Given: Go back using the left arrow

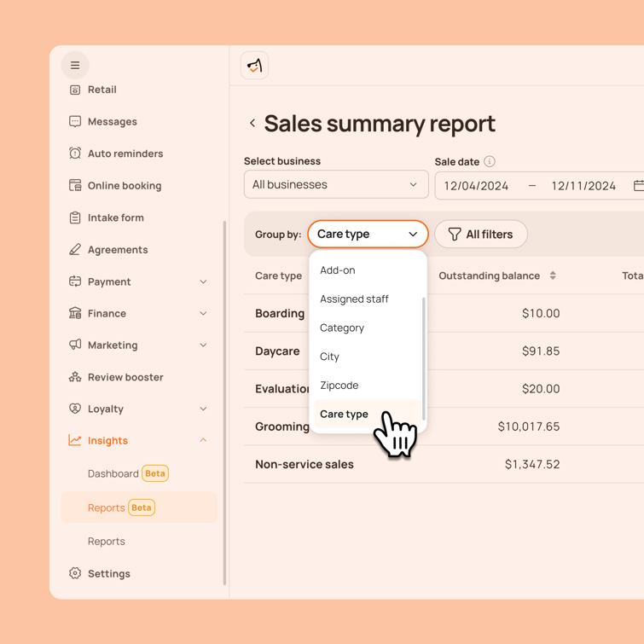Looking at the screenshot, I should [x=252, y=123].
